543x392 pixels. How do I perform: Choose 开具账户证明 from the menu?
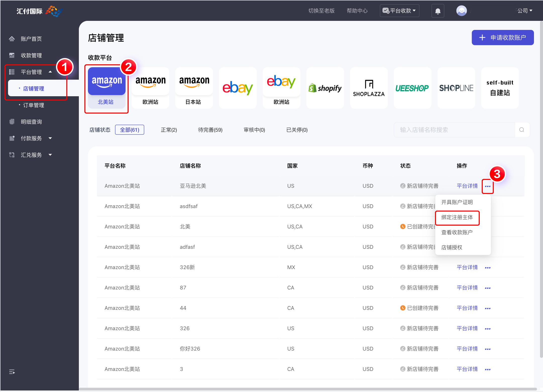pos(457,202)
